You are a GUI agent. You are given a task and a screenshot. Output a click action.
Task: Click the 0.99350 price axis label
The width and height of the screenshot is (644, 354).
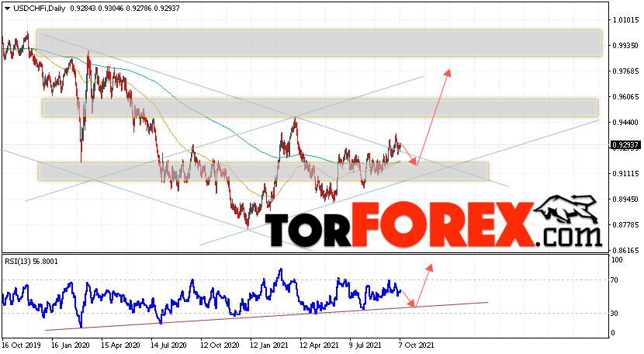coord(625,46)
